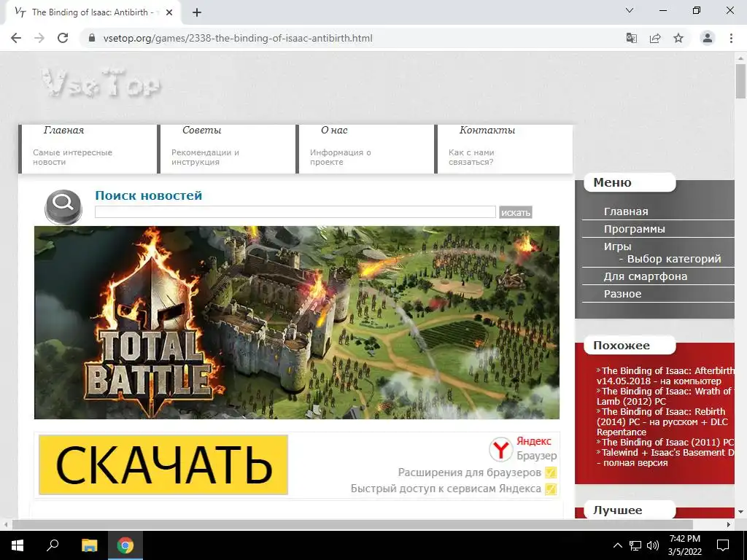Viewport: 747px width, 560px height.
Task: Open Chrome profile avatar
Action: 708,38
